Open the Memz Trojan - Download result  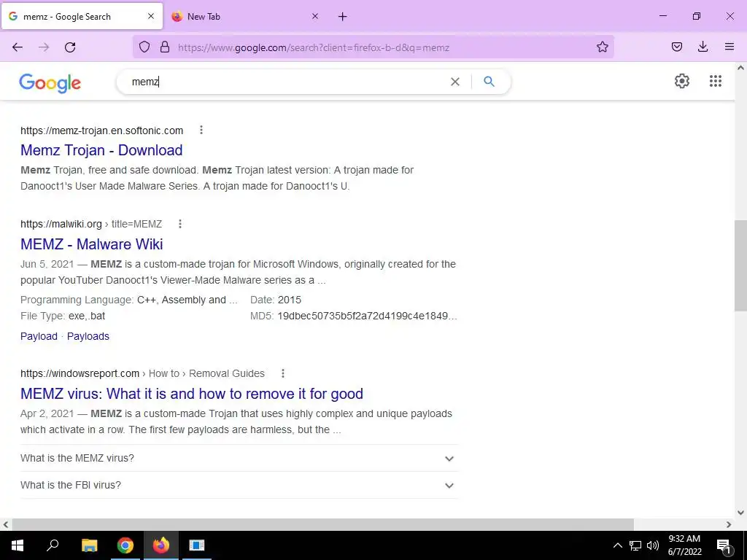[101, 150]
